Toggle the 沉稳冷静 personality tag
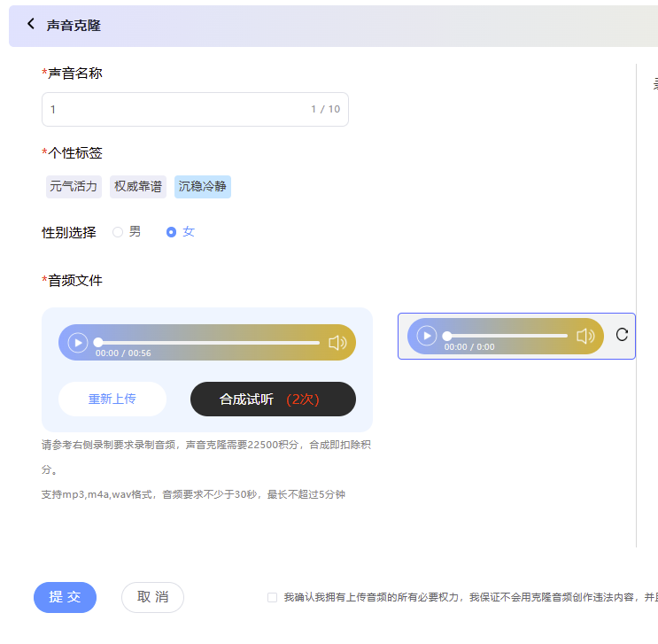Image resolution: width=658 pixels, height=644 pixels. point(203,186)
